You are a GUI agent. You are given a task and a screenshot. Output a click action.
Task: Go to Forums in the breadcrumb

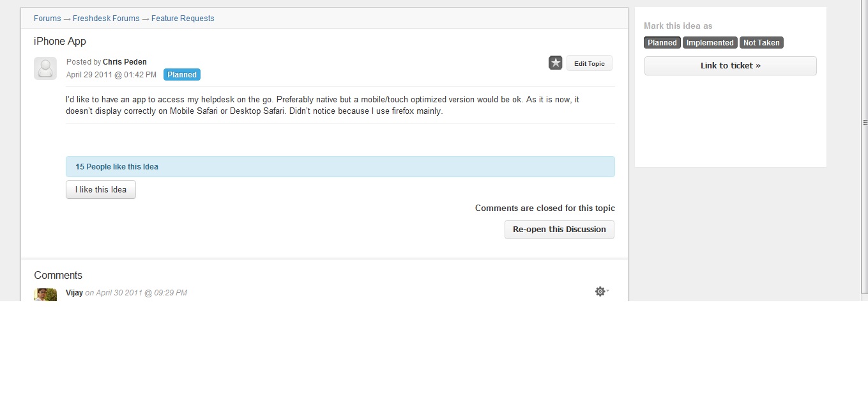[47, 19]
